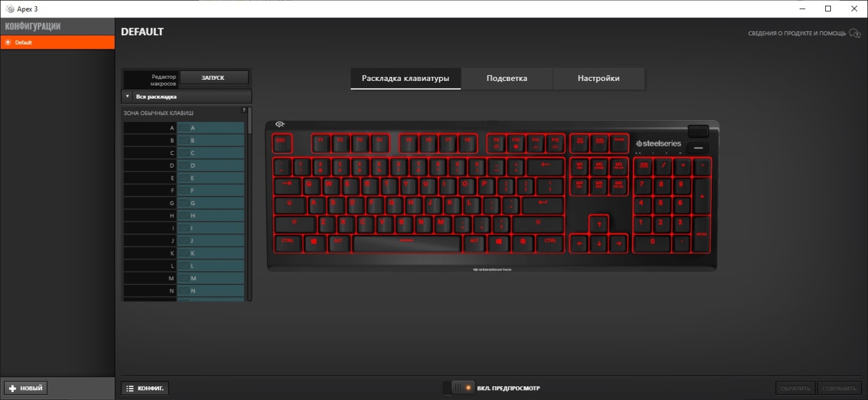Select the W key on keyboard image
This screenshot has height=400, width=868.
click(330, 186)
